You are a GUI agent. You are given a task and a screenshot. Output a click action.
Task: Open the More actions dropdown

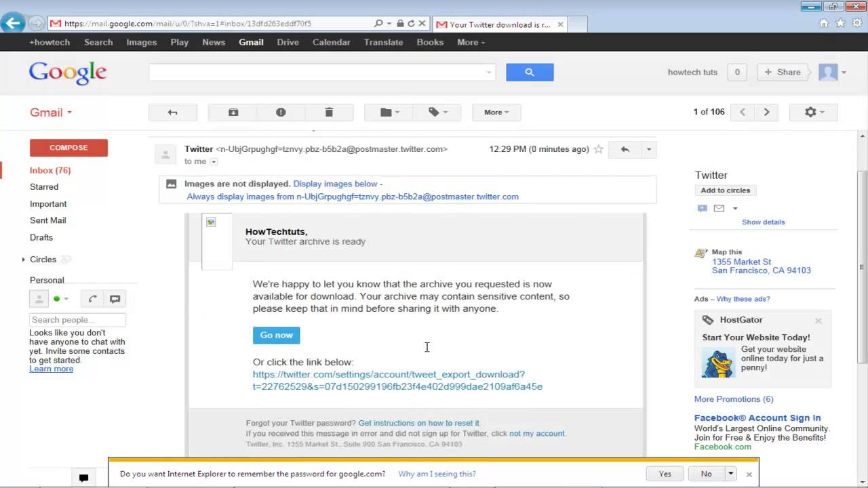(496, 113)
